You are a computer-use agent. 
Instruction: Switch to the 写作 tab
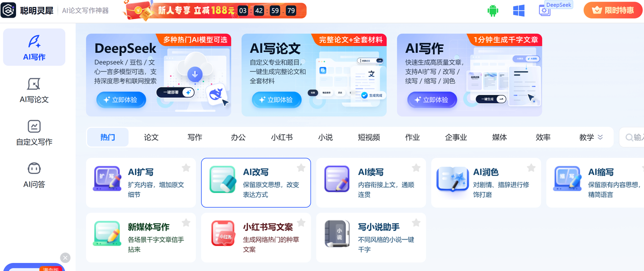point(195,137)
